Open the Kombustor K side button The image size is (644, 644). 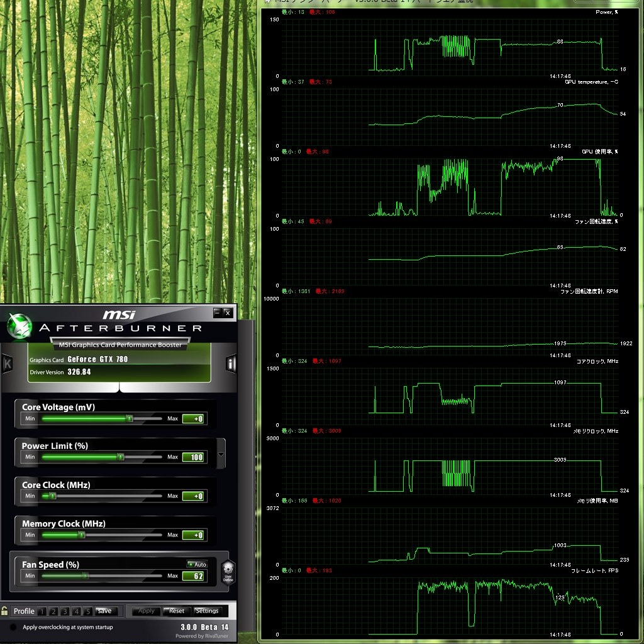pos(7,364)
